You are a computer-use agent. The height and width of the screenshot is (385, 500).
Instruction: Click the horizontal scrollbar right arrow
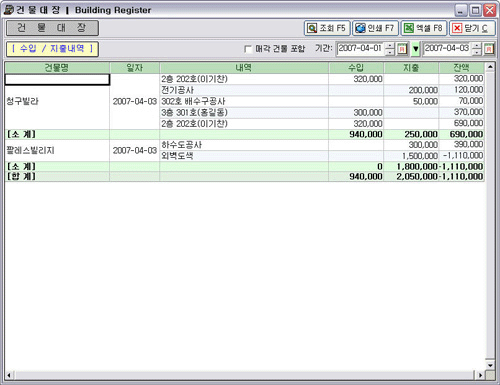point(480,375)
